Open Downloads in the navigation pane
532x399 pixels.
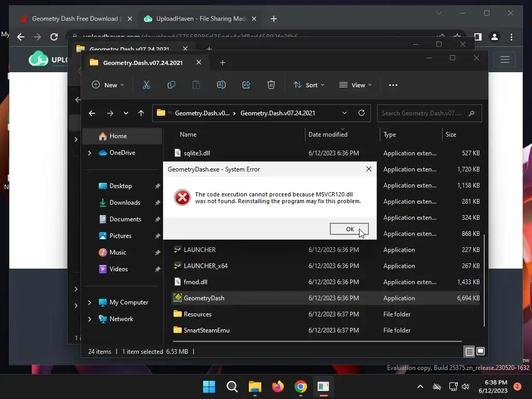point(125,203)
